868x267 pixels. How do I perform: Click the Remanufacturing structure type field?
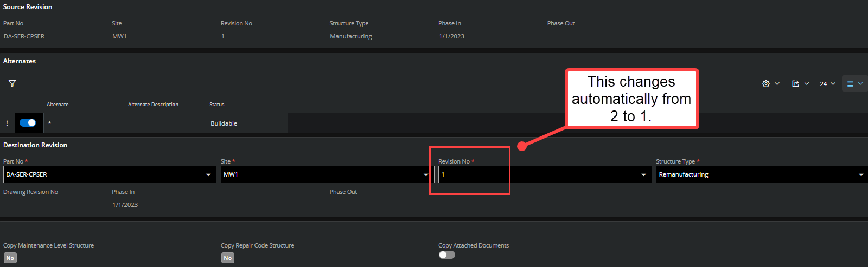[x=762, y=174]
